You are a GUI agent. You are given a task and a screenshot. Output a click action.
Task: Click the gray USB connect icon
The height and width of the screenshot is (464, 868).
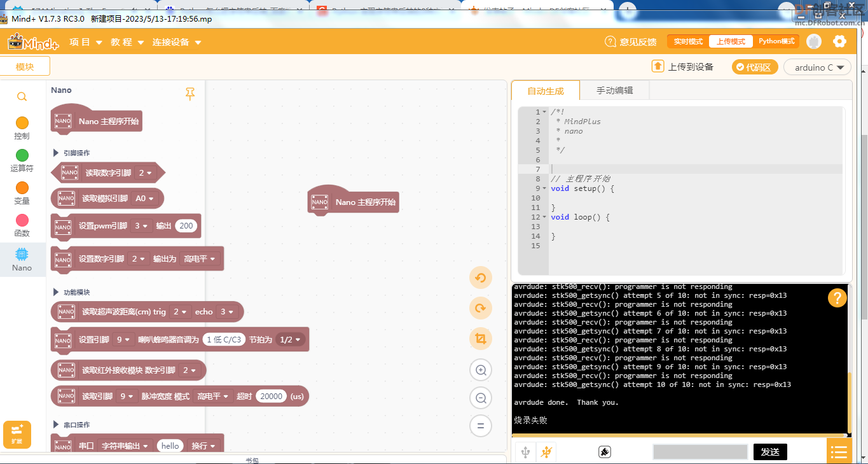coord(525,452)
